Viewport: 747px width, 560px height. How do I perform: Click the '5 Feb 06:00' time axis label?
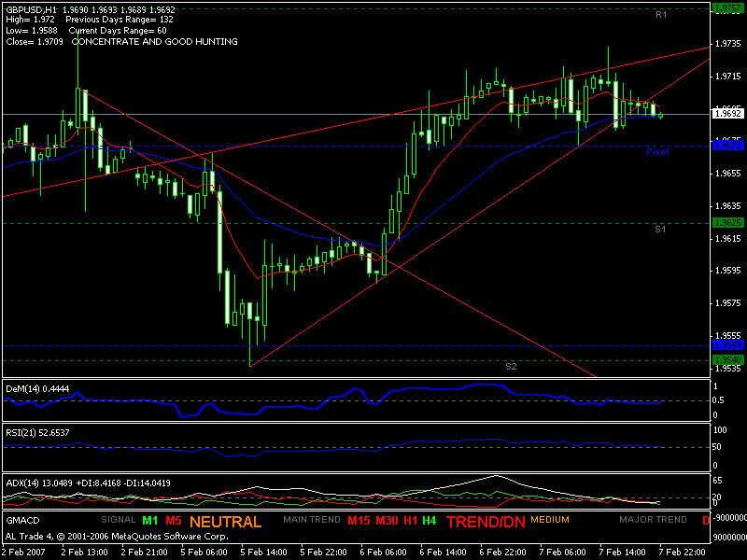pyautogui.click(x=204, y=553)
